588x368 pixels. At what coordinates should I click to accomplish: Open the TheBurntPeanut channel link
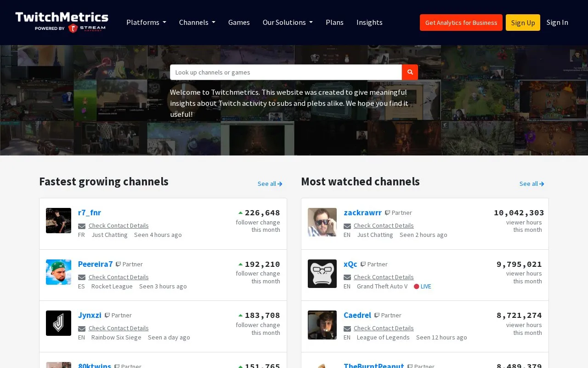point(373,365)
